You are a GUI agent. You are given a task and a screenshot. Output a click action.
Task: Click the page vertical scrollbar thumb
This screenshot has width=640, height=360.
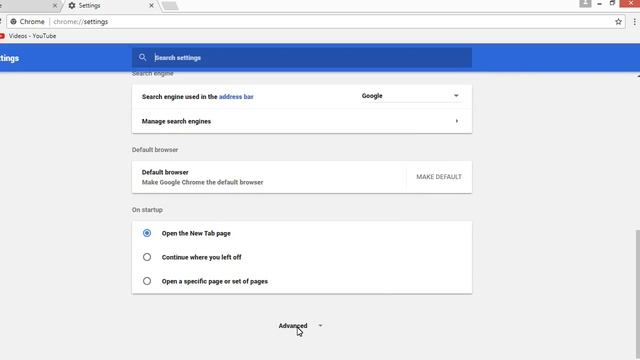tap(638, 295)
